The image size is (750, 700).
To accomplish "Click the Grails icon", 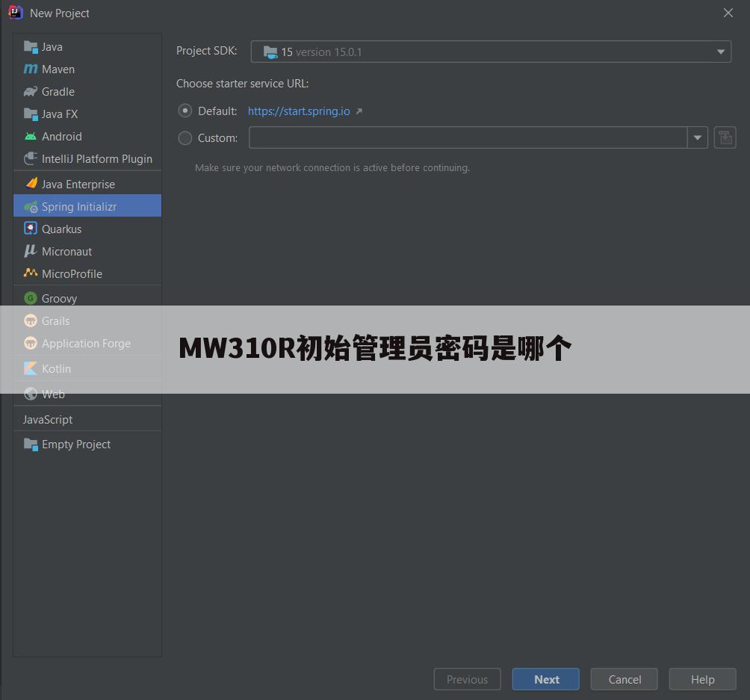I will coord(31,320).
